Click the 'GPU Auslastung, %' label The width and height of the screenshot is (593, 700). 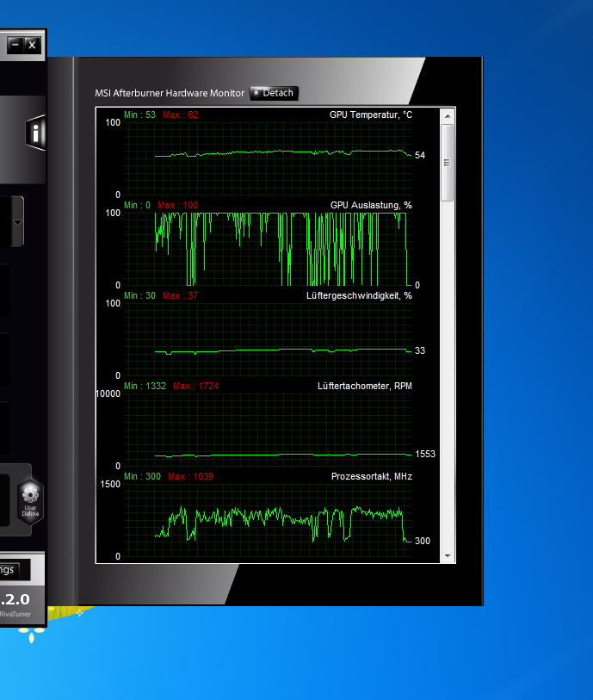click(371, 206)
